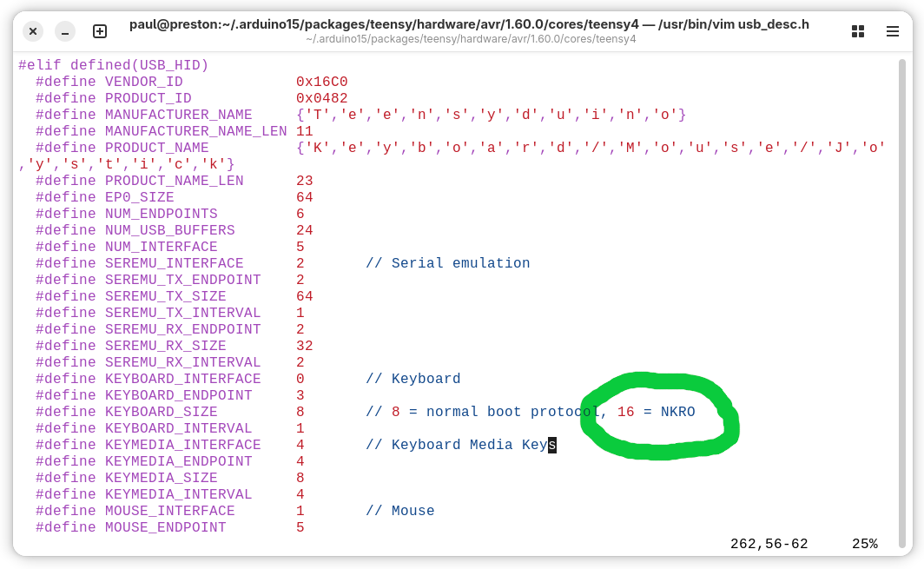Image resolution: width=924 pixels, height=569 pixels.
Task: Click the SEREMU_RX_SIZE value 32
Action: tap(305, 346)
